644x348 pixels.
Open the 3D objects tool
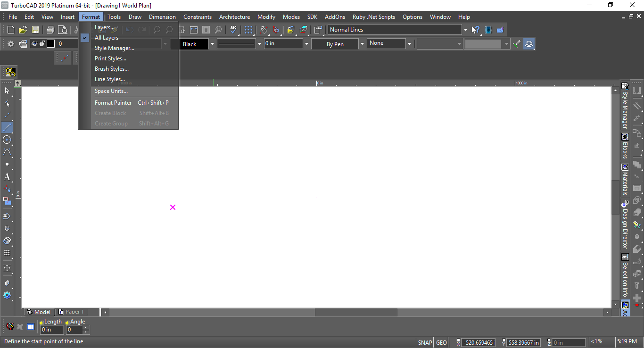7,216
